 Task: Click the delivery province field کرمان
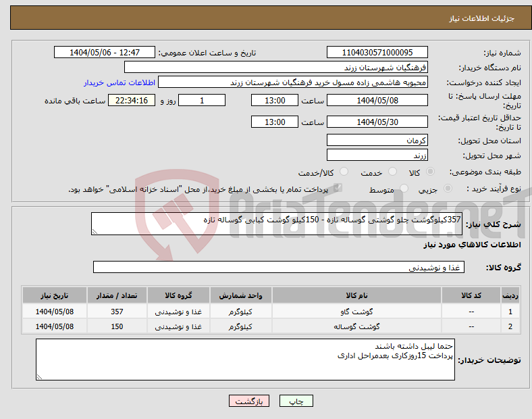pyautogui.click(x=377, y=141)
